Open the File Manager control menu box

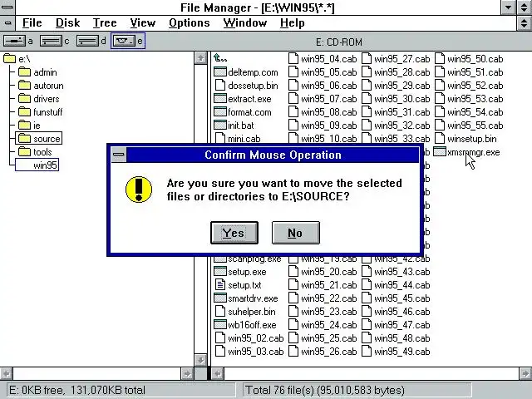pos(7,7)
